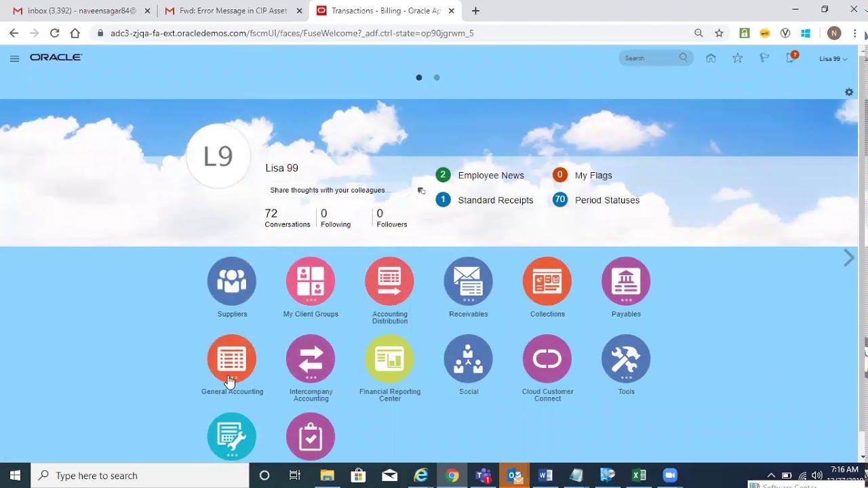Open the purple clipboard checkmark icon

tap(311, 436)
